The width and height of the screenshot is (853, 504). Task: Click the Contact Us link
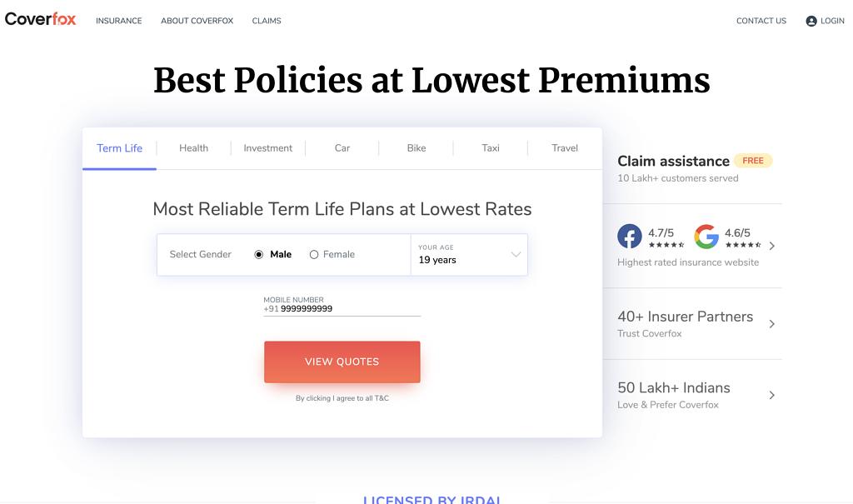point(761,21)
